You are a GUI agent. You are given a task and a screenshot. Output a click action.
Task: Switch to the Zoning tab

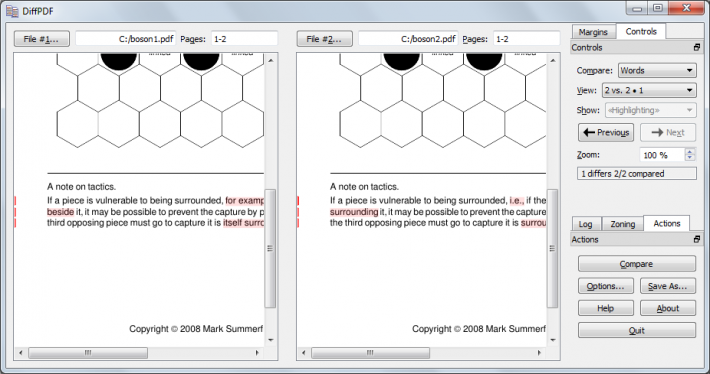click(x=623, y=224)
